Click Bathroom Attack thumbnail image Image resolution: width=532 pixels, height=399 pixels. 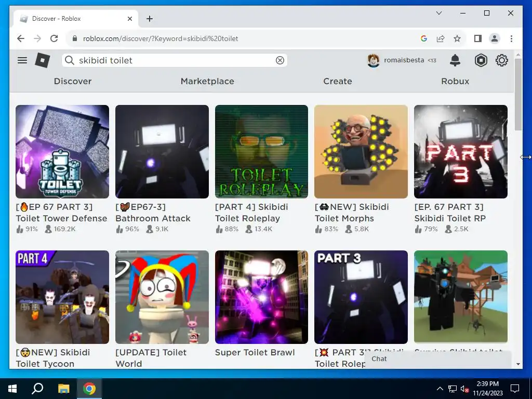(x=162, y=152)
